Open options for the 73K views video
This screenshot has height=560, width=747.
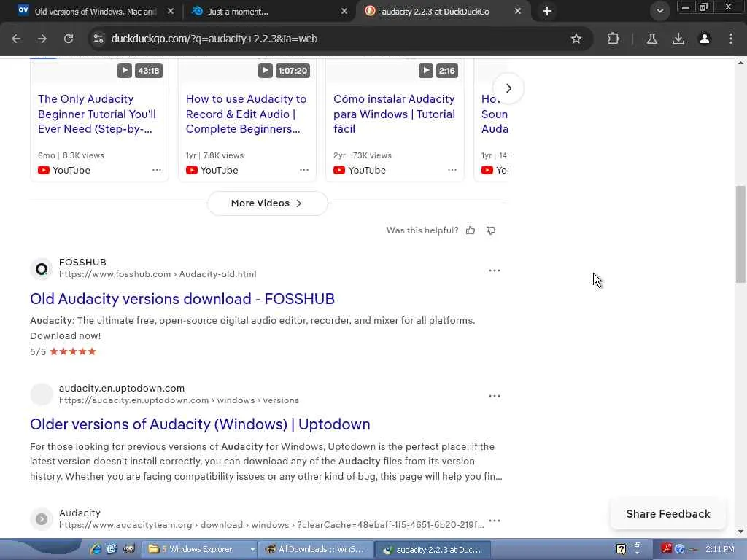(x=452, y=170)
